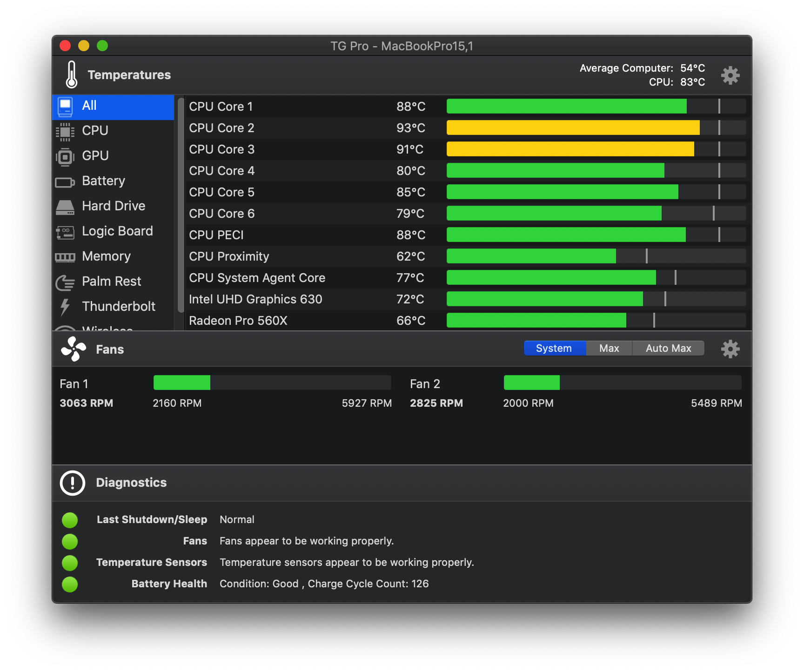The height and width of the screenshot is (672, 804).
Task: View Memory temperature readings
Action: tap(106, 256)
